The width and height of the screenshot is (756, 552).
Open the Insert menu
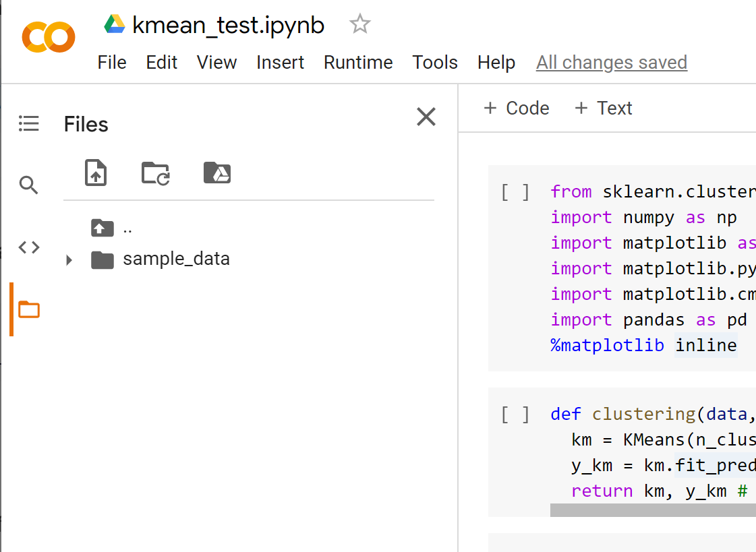click(280, 63)
